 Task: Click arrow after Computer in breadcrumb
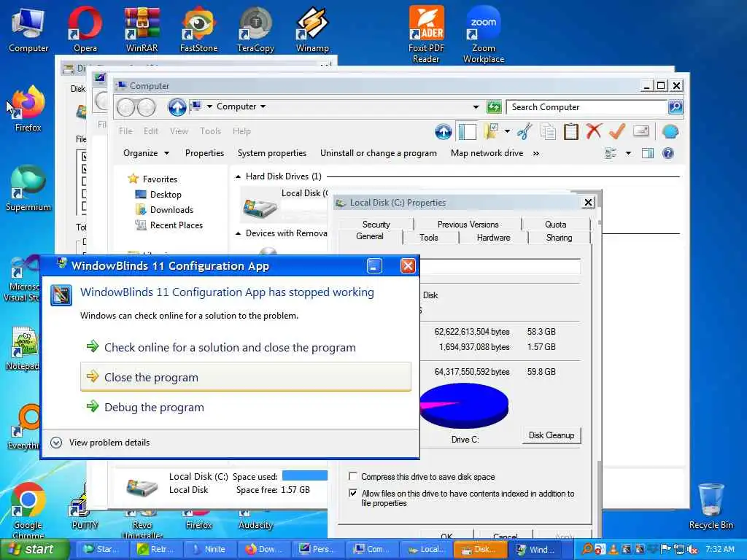263,106
